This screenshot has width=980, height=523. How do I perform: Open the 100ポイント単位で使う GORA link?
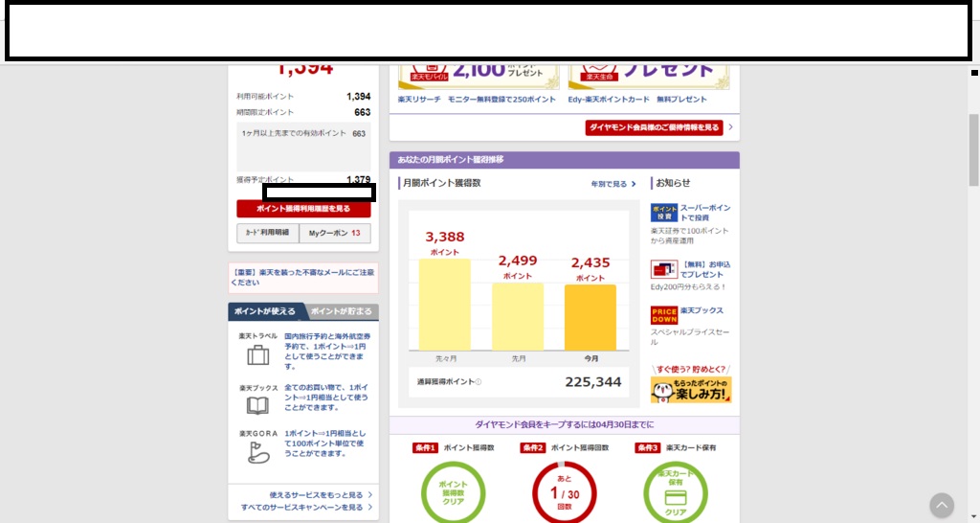tap(325, 443)
